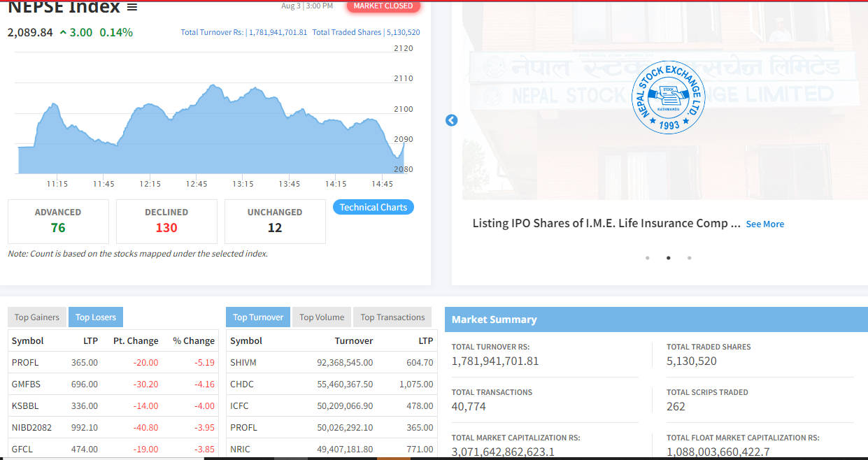Screen dimensions: 868x460
Task: Select the Top Turnover tab
Action: point(258,317)
